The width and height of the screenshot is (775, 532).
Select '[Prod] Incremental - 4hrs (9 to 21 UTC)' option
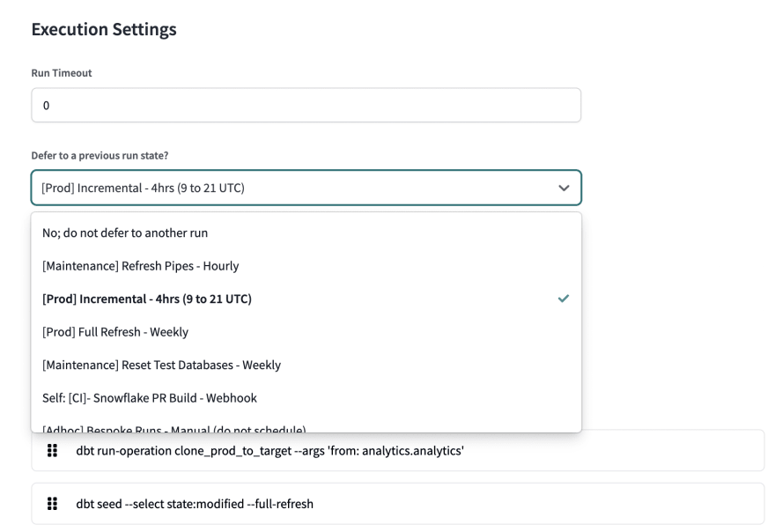(306, 299)
